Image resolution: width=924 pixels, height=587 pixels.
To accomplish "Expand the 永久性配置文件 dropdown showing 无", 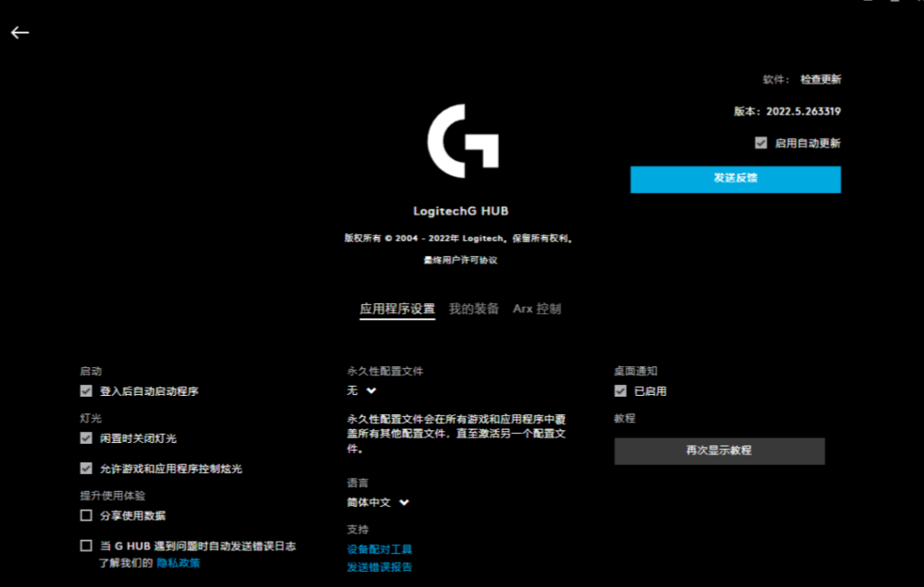I will click(361, 390).
